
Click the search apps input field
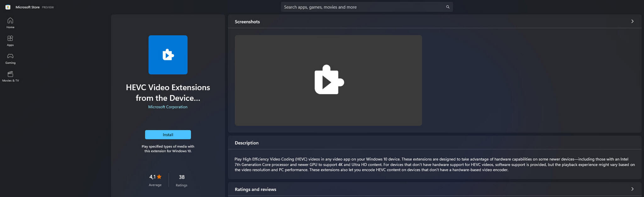point(367,7)
